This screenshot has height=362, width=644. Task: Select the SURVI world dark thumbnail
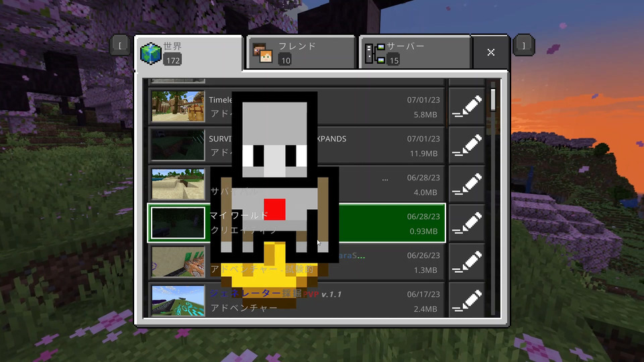[178, 145]
